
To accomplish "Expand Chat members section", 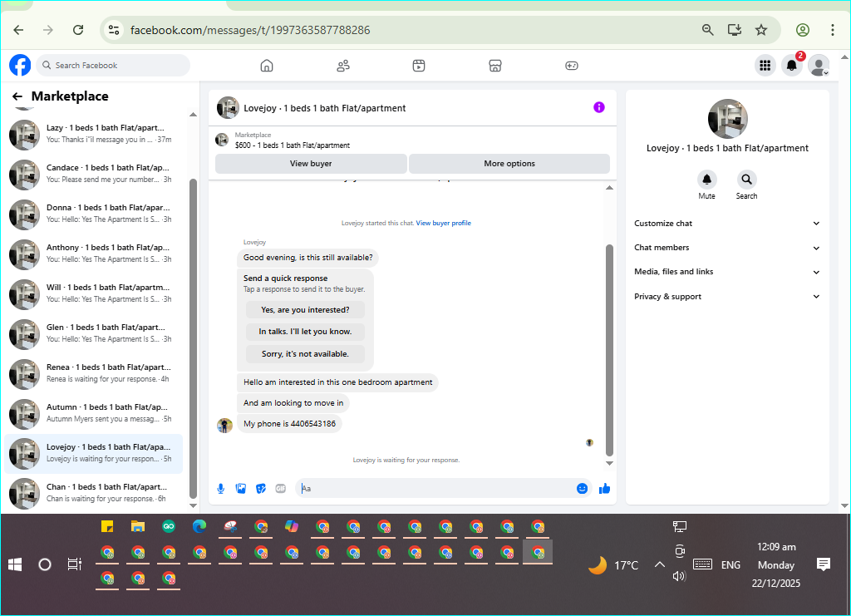I will click(x=726, y=248).
